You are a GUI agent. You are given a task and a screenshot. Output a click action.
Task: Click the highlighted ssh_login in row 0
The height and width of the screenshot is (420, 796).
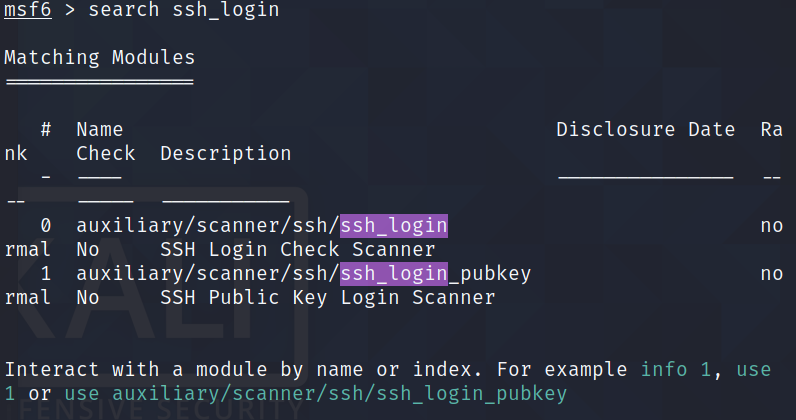(393, 226)
